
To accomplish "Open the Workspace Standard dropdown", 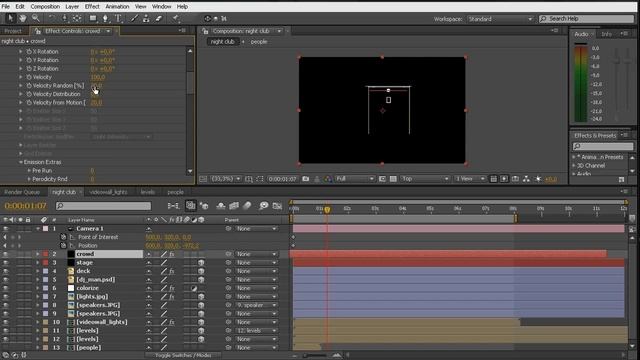I will click(500, 19).
